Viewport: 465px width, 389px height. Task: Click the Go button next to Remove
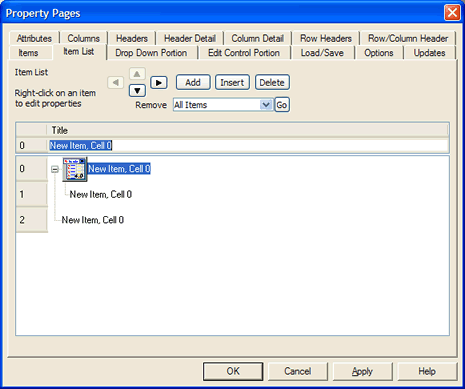coord(282,105)
